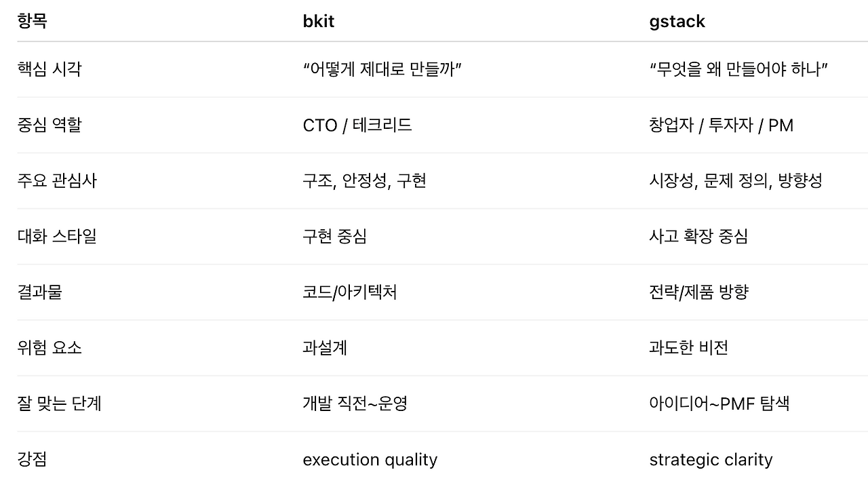Click the 시장성, 문제 정의, 방향성 cell
Image resolution: width=868 pixels, height=489 pixels.
(735, 180)
